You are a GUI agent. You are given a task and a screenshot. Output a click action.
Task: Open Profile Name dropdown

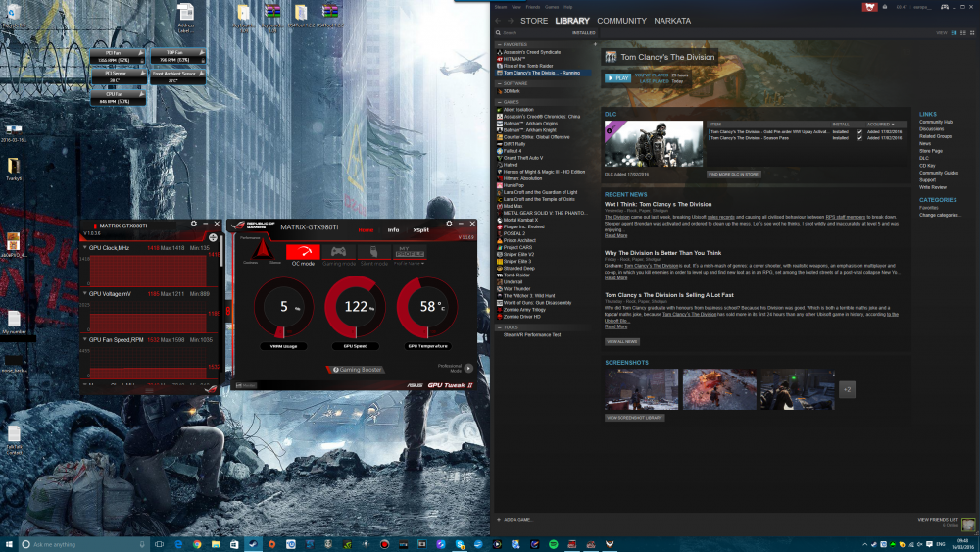(x=410, y=263)
